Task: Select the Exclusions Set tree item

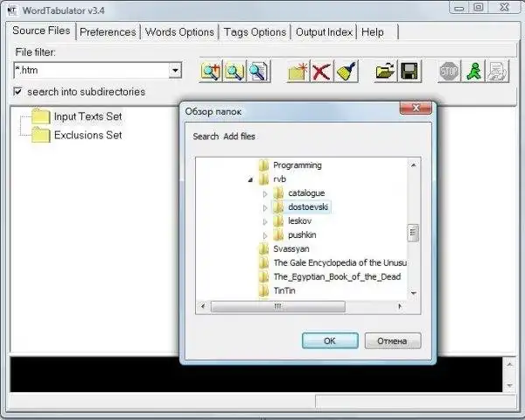Action: (x=87, y=135)
